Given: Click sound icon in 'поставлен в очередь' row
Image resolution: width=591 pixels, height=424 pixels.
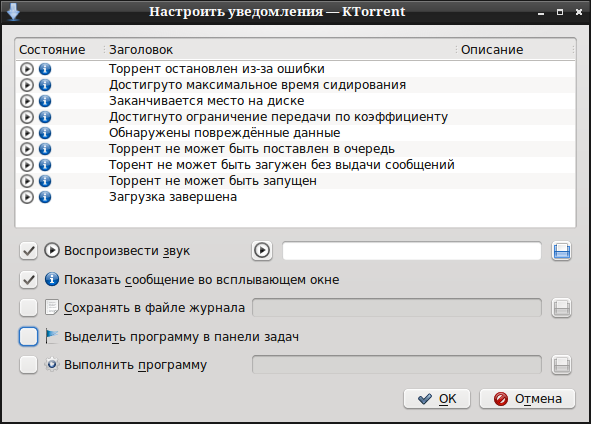Looking at the screenshot, I should 27,149.
